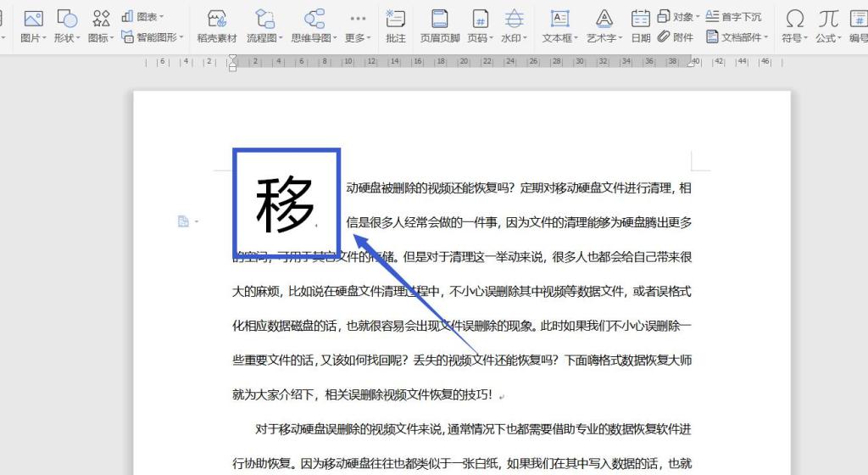Click in the line starting 化相应数据磁盘的话

(462, 326)
